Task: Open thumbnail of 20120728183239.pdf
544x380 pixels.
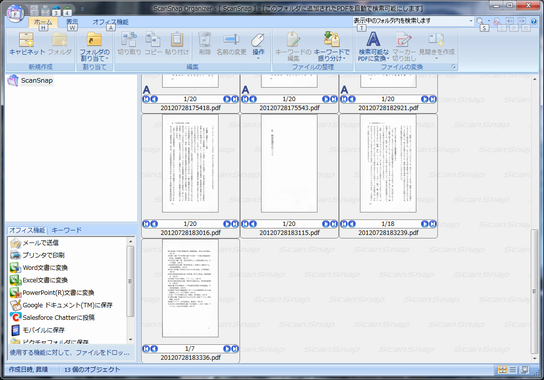Action: pos(388,163)
